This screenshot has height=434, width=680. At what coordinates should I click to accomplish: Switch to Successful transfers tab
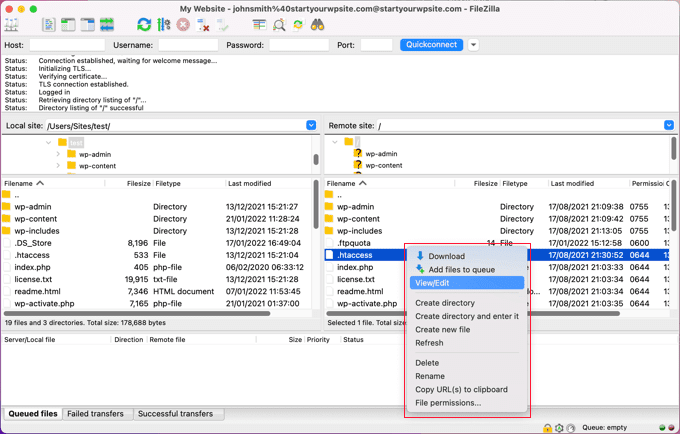pos(176,414)
